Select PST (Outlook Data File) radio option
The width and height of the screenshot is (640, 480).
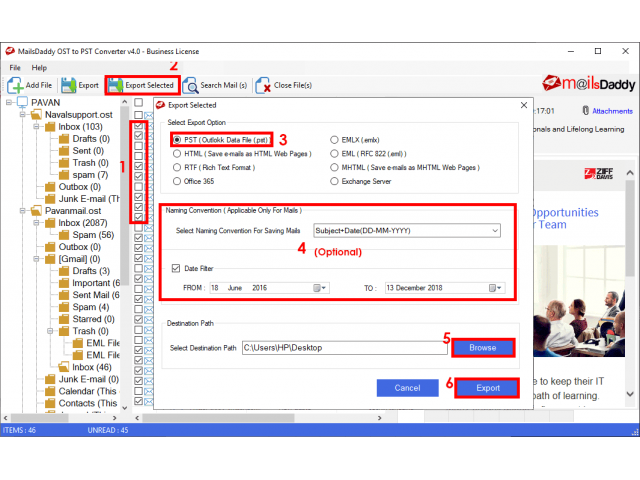click(x=177, y=140)
